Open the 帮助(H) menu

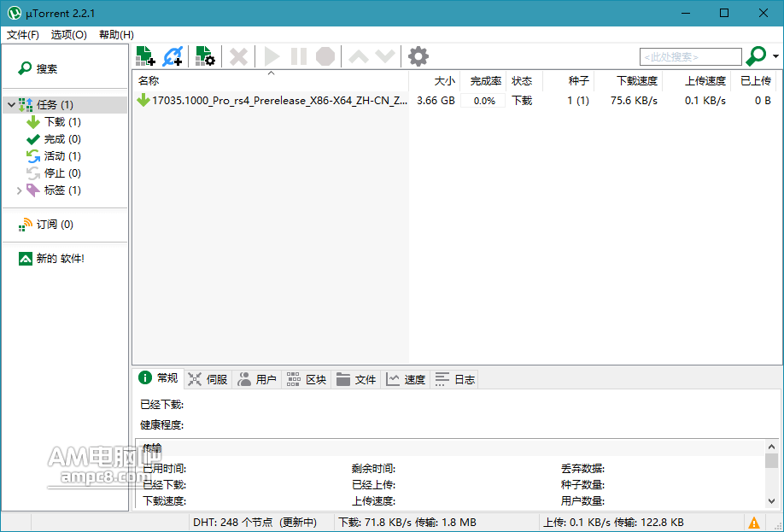click(x=116, y=34)
